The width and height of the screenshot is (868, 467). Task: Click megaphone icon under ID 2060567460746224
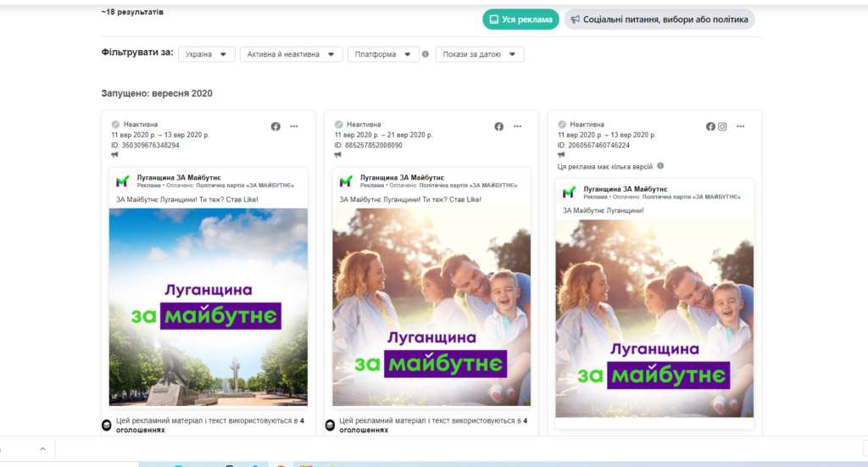tap(561, 155)
